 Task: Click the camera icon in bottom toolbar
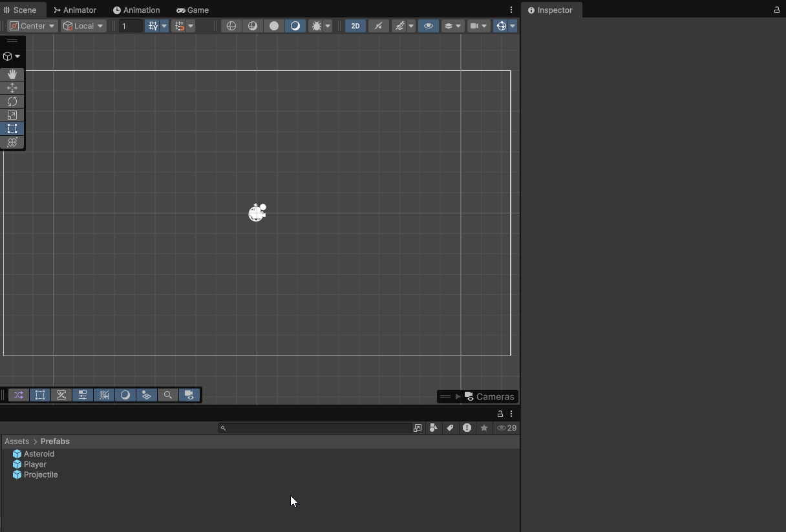189,395
